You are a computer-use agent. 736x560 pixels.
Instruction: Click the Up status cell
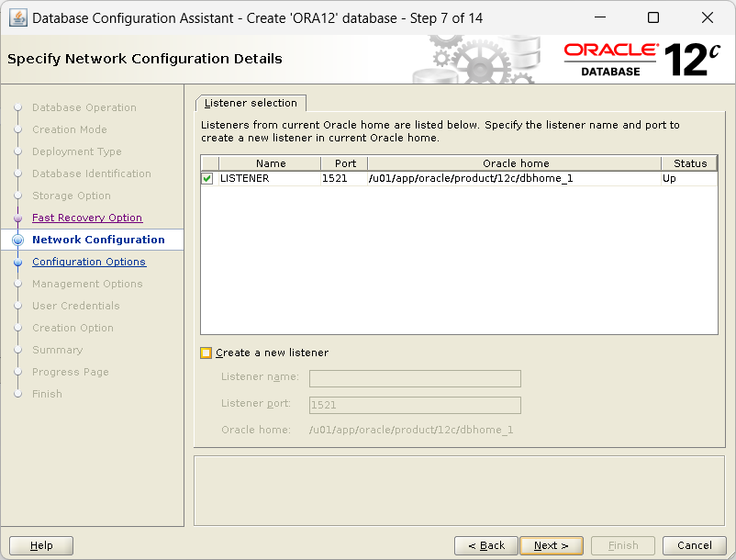click(x=689, y=178)
